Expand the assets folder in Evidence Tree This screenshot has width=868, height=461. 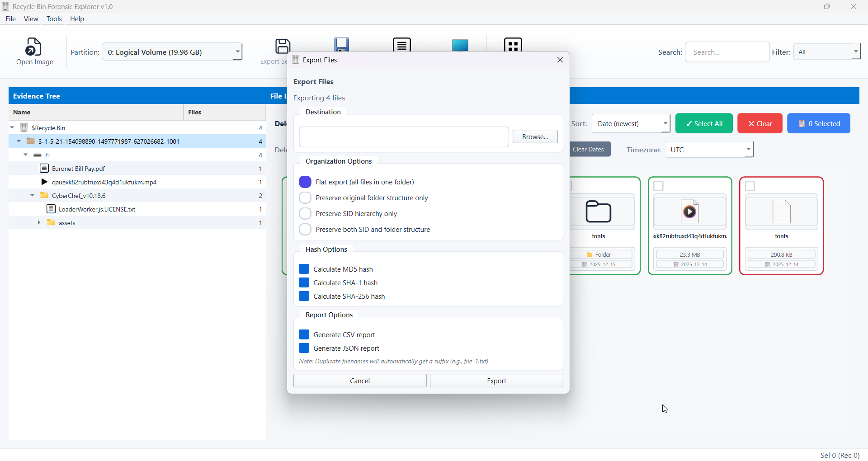tap(39, 222)
